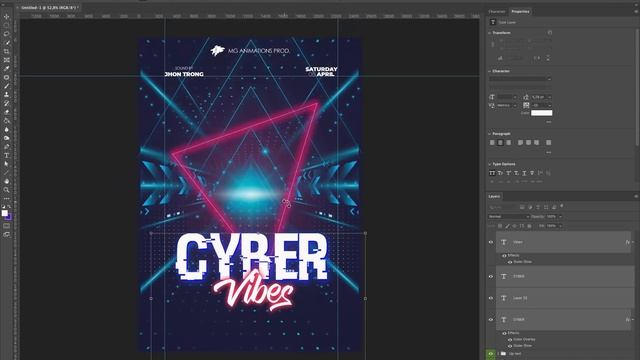Select the Layer 32 layer row

[565, 298]
